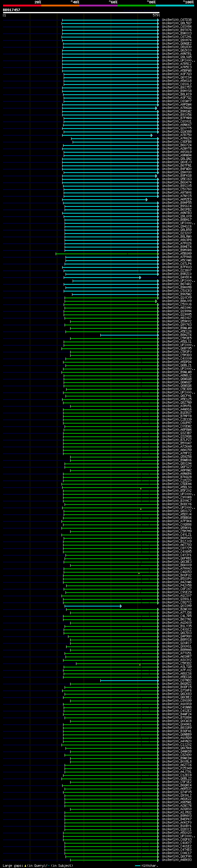Click the cyan ~100% identity legend bar
197x868 pixels.
(x=175, y=6)
